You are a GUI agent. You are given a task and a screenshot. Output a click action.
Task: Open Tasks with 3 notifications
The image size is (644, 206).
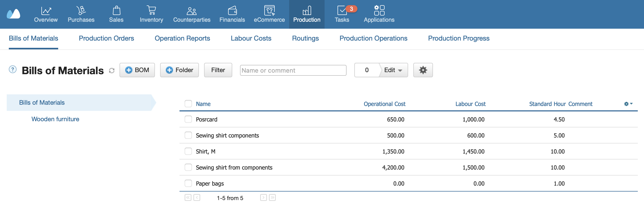342,11
